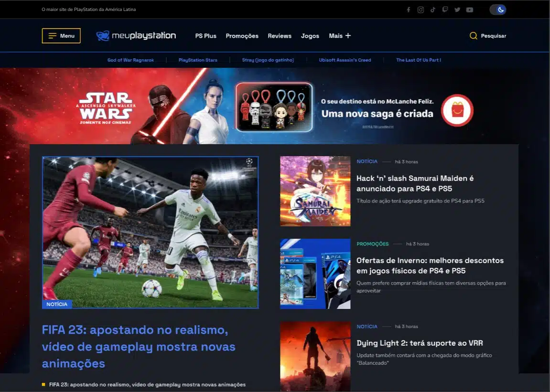
Task: Open the Dying Light 2 VRR article
Action: 420,343
